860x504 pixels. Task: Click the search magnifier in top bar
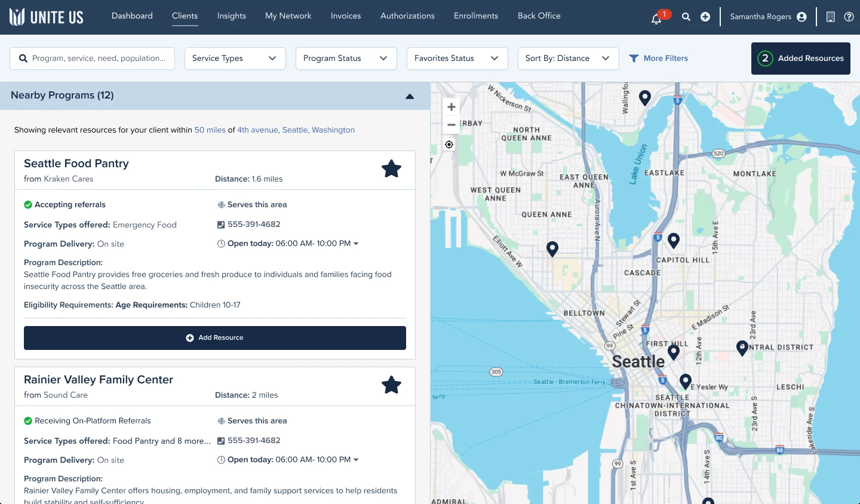tap(686, 17)
